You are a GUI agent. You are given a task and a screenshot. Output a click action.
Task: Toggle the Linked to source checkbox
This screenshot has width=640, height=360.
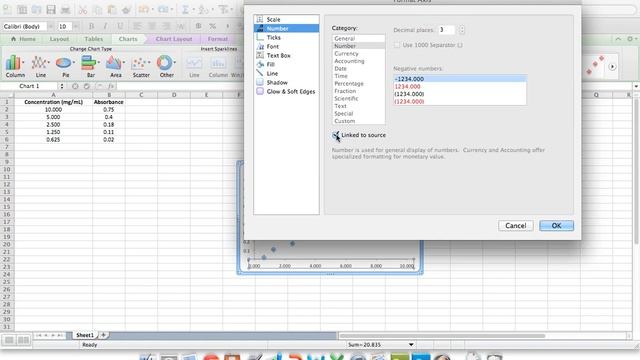pyautogui.click(x=336, y=135)
